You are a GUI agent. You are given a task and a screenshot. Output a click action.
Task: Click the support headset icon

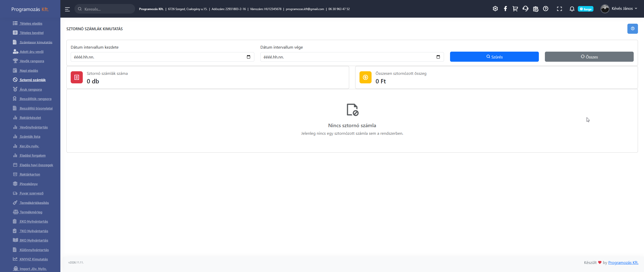pos(525,9)
